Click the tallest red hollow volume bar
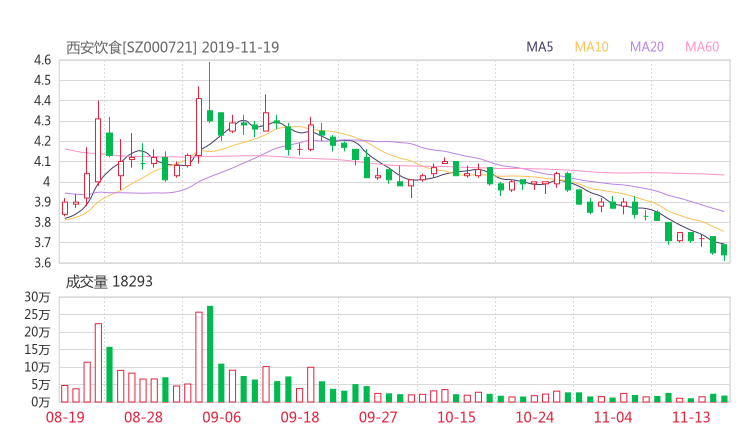The height and width of the screenshot is (440, 740). click(x=199, y=357)
